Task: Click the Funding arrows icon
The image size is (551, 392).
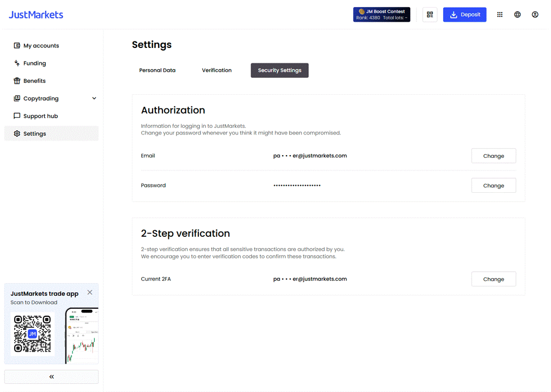Action: tap(17, 63)
